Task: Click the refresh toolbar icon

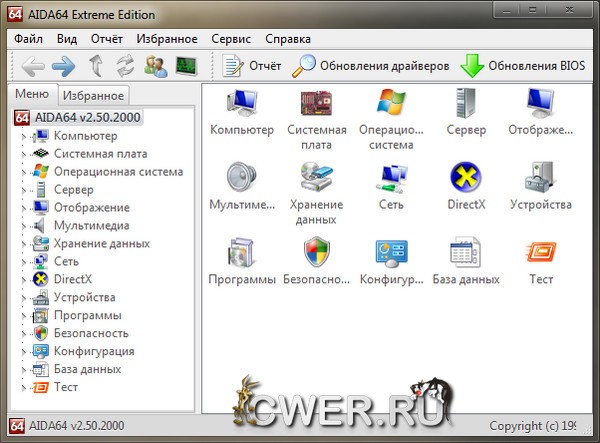Action: click(x=126, y=67)
